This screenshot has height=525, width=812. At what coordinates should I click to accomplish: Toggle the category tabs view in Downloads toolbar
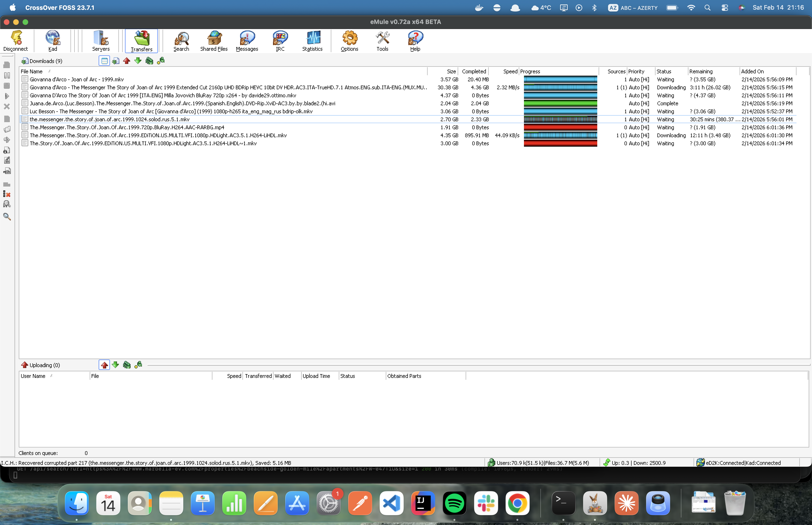104,61
